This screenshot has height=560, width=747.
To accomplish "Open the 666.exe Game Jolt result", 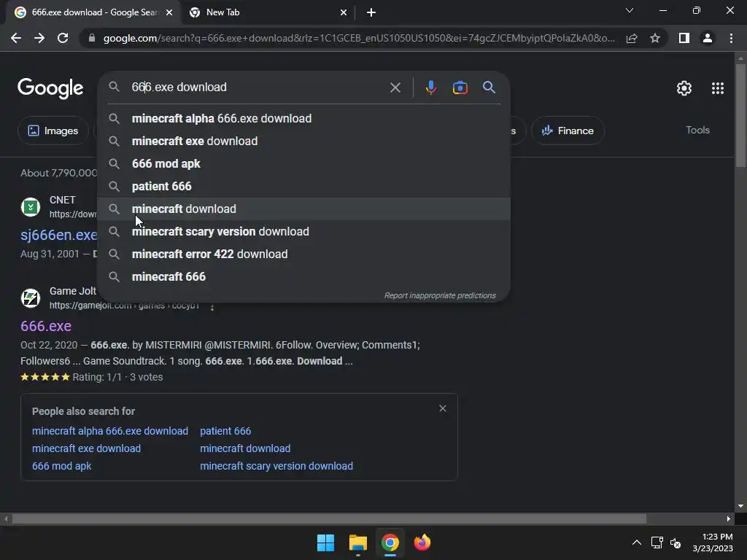I will click(46, 326).
